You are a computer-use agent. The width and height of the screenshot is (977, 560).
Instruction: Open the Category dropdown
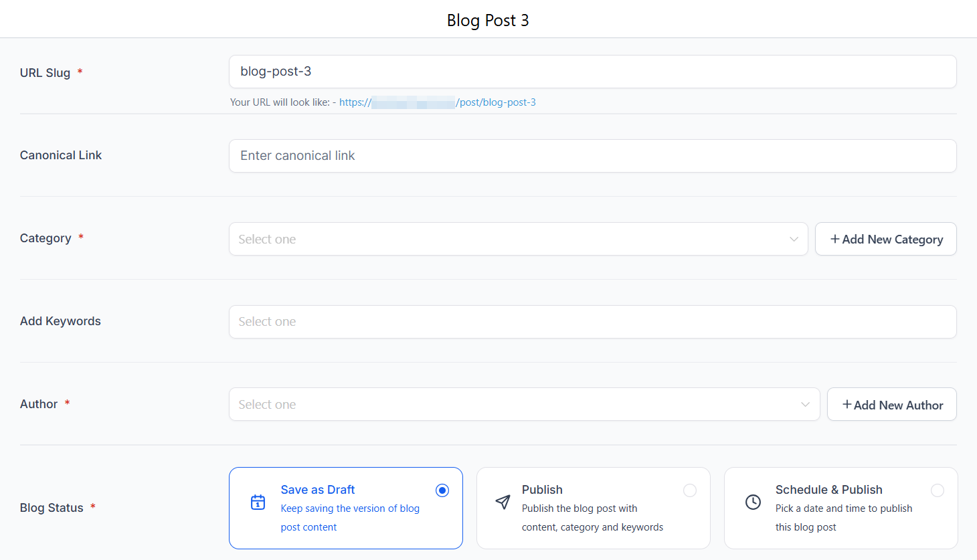pos(509,240)
